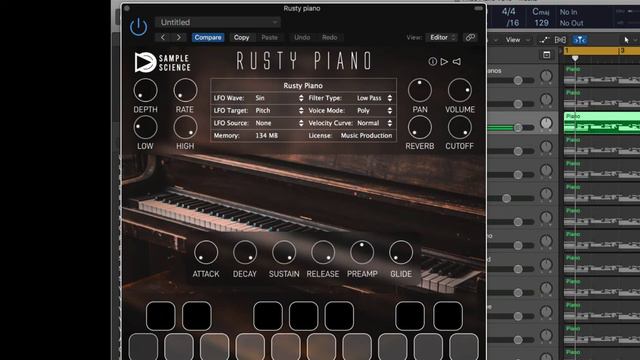The image size is (640, 360).
Task: Click the first track's volume fader
Action: tap(518, 80)
